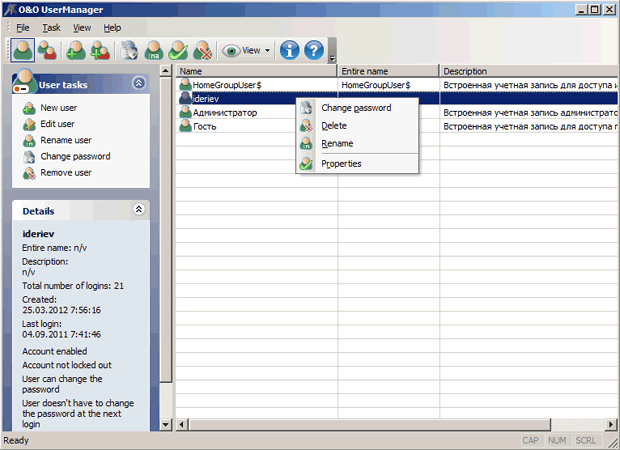620x450 pixels.
Task: Click the Ready status bar text
Action: (x=16, y=440)
